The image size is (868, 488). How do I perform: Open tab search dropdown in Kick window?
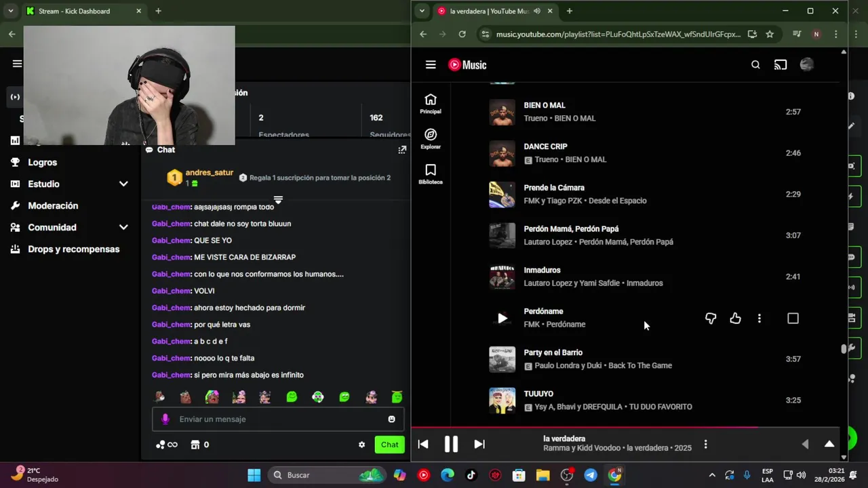pos(10,11)
